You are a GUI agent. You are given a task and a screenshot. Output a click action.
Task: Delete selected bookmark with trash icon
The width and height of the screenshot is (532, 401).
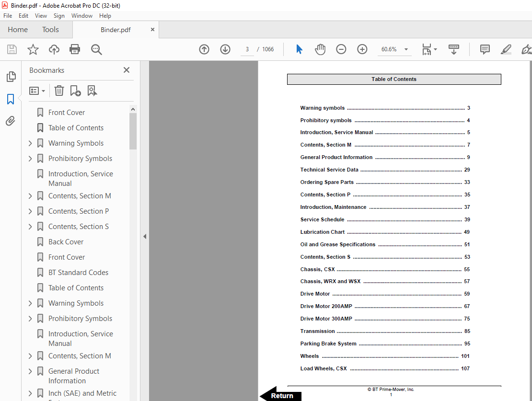(x=59, y=91)
